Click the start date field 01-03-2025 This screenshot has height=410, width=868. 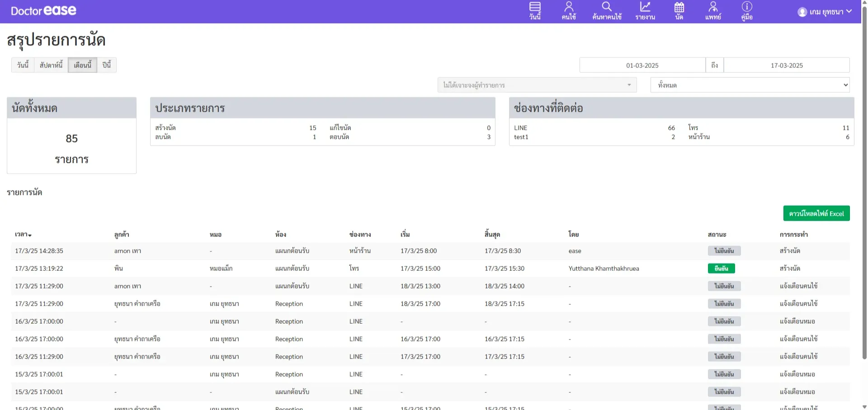click(642, 66)
